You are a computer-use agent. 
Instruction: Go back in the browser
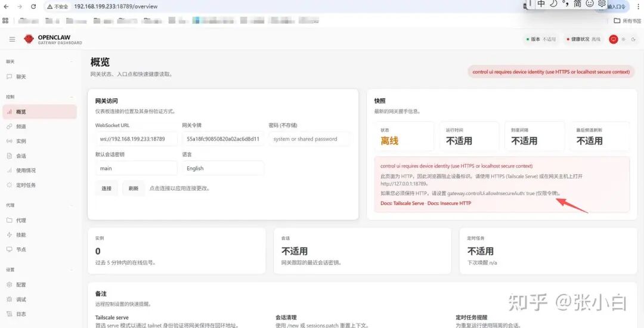point(6,7)
